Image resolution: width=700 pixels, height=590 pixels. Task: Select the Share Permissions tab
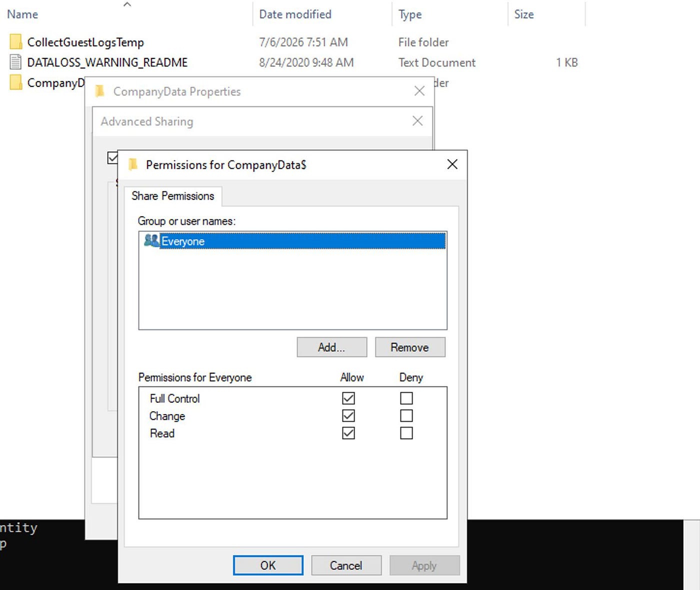[x=173, y=196]
